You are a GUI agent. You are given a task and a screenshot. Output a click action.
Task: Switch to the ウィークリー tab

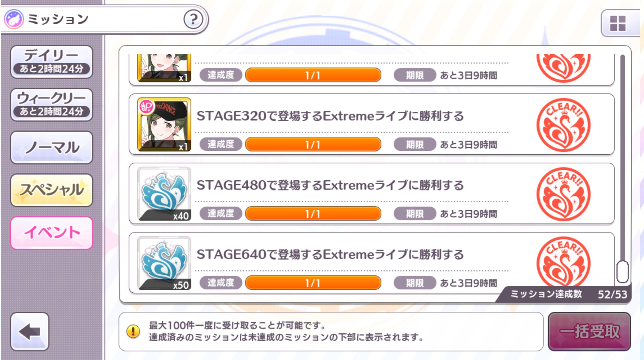52,104
